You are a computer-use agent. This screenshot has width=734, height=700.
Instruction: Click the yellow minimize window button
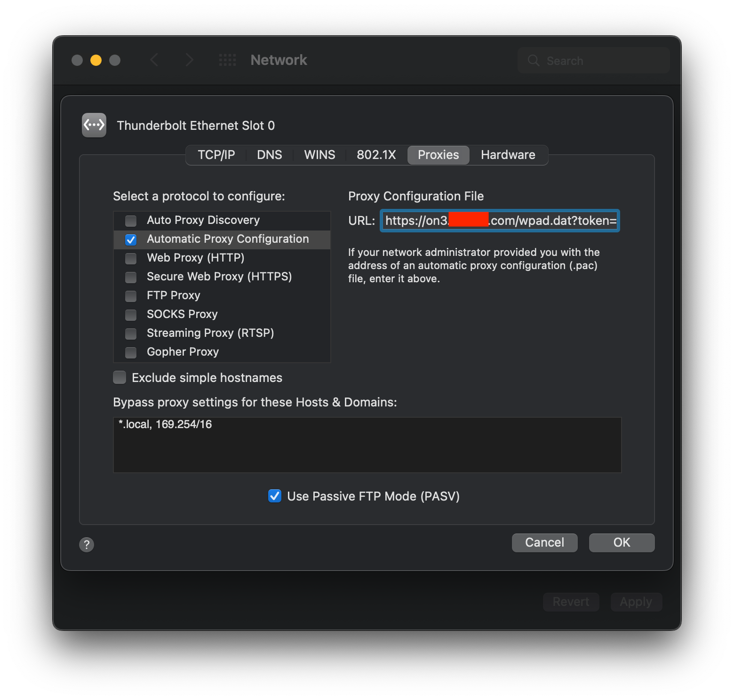tap(96, 60)
